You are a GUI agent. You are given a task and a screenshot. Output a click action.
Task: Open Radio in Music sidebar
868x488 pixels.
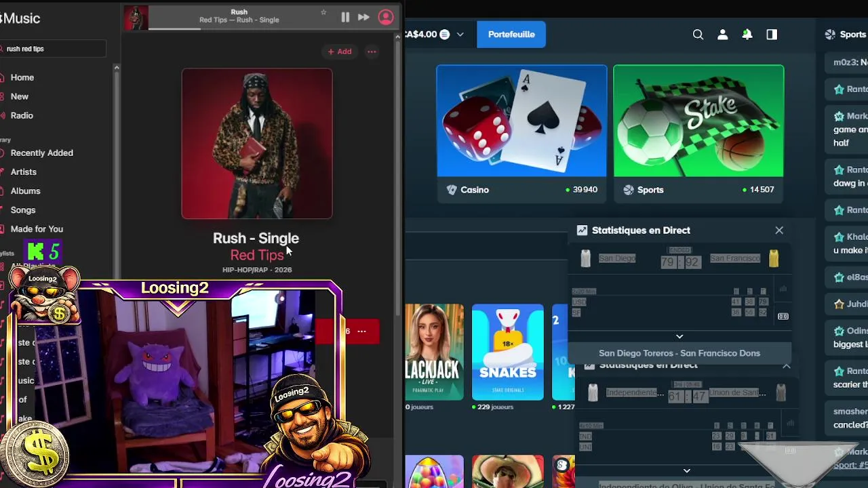(22, 115)
